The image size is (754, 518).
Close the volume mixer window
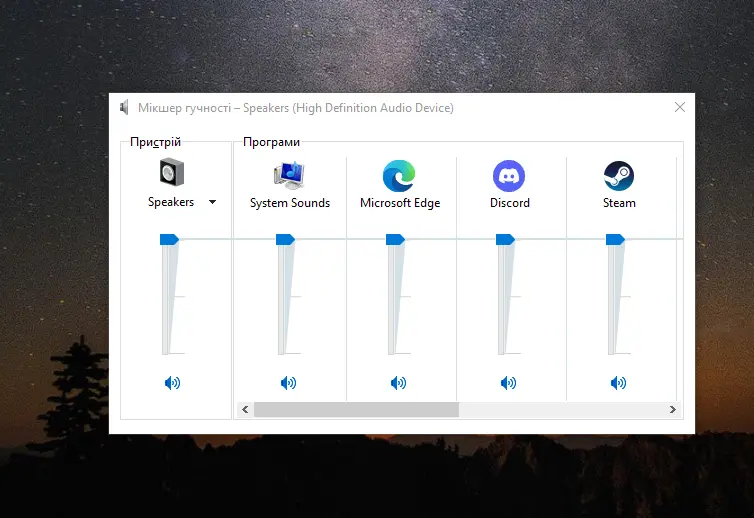click(680, 107)
